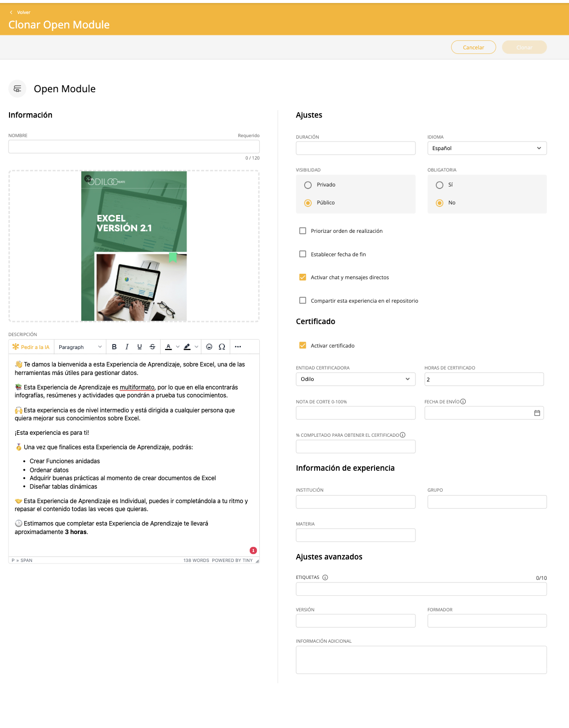The width and height of the screenshot is (569, 728).
Task: Enable Priorizar orden de realización checkbox
Action: tap(303, 231)
